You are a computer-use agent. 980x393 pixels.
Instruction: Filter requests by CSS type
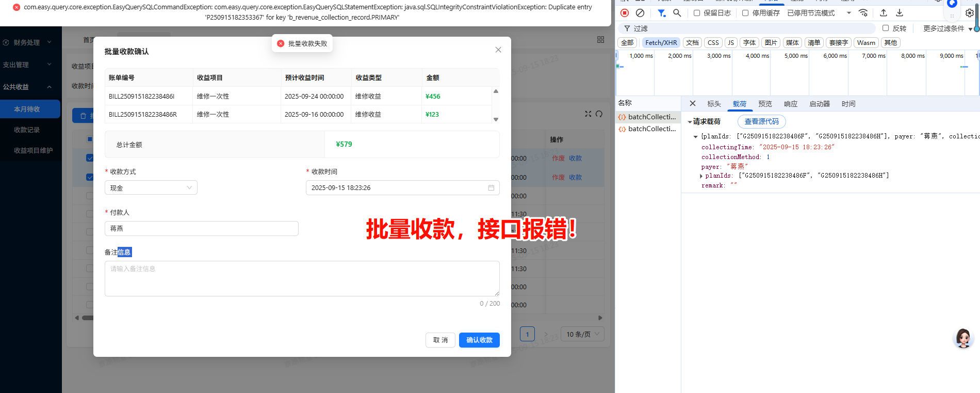click(713, 43)
